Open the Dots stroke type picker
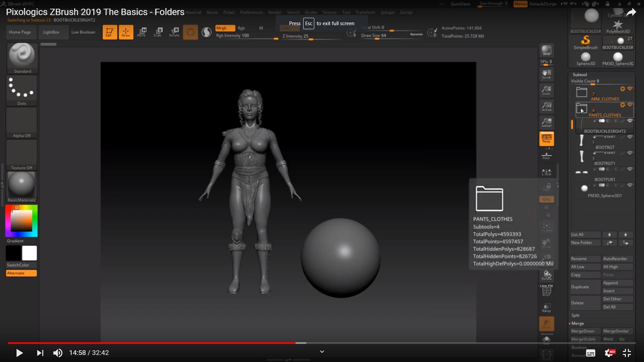Image resolution: width=644 pixels, height=362 pixels. (x=22, y=90)
